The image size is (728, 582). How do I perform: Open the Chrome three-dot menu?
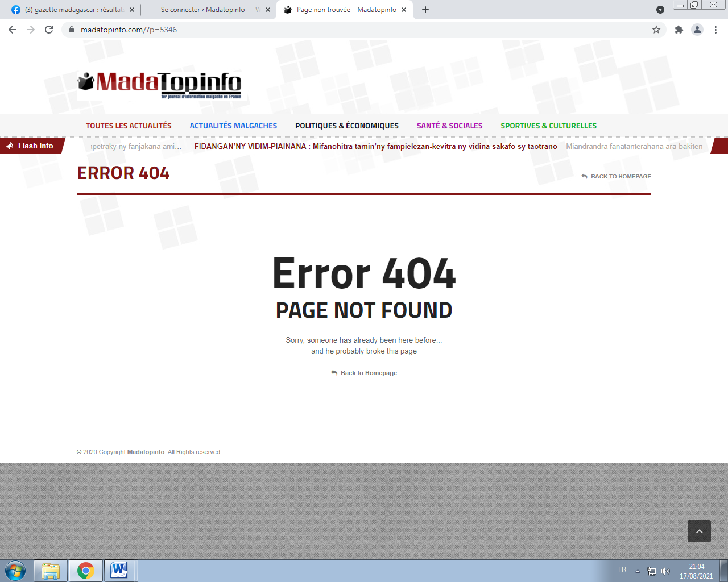click(715, 30)
